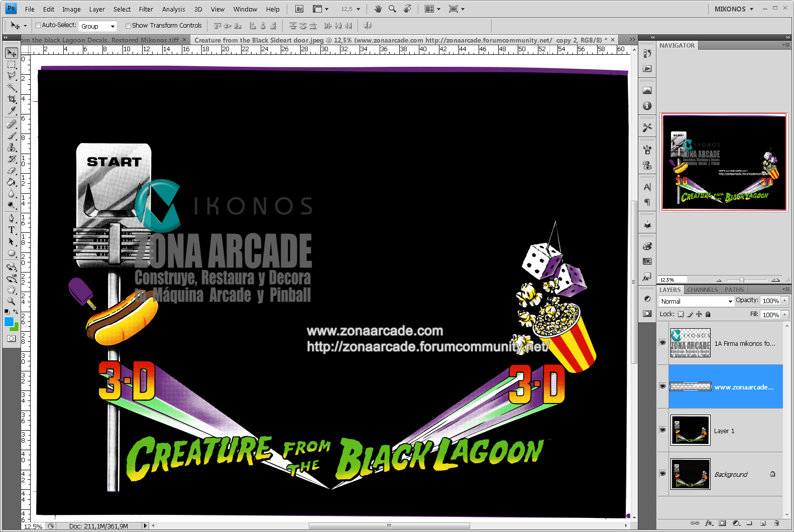Hide the Background layer
The width and height of the screenshot is (794, 532).
662,474
